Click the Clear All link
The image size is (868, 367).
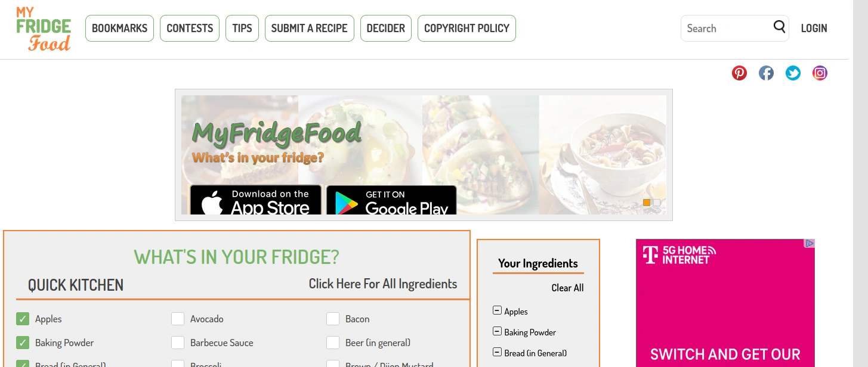click(x=567, y=288)
